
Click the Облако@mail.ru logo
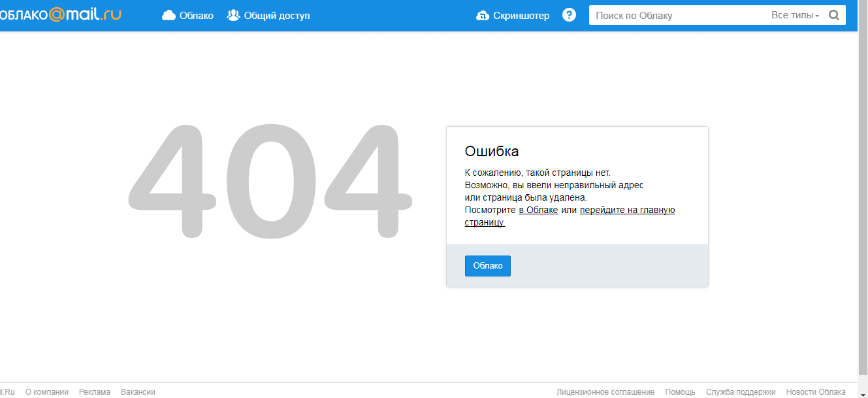[61, 14]
